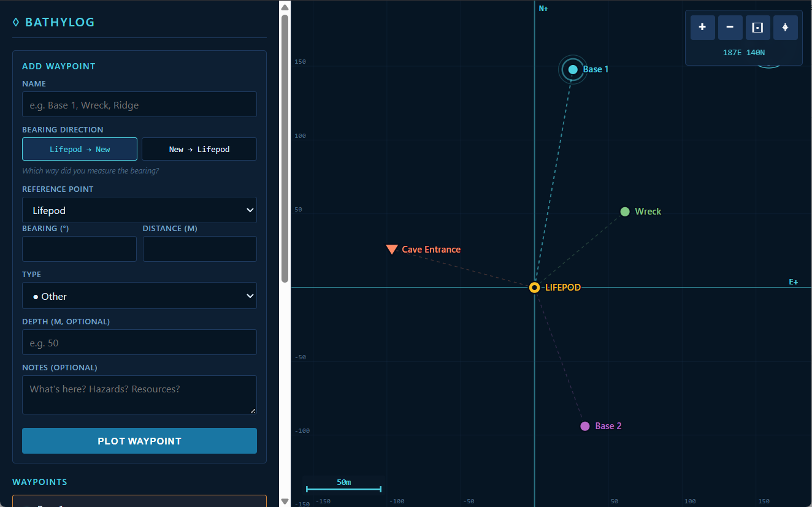This screenshot has width=812, height=507.
Task: Focus the waypoint Name field
Action: (139, 104)
